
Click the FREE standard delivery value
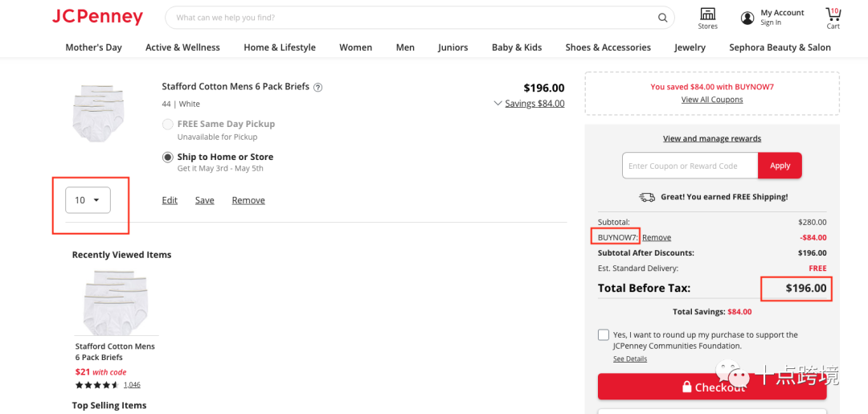pos(817,268)
